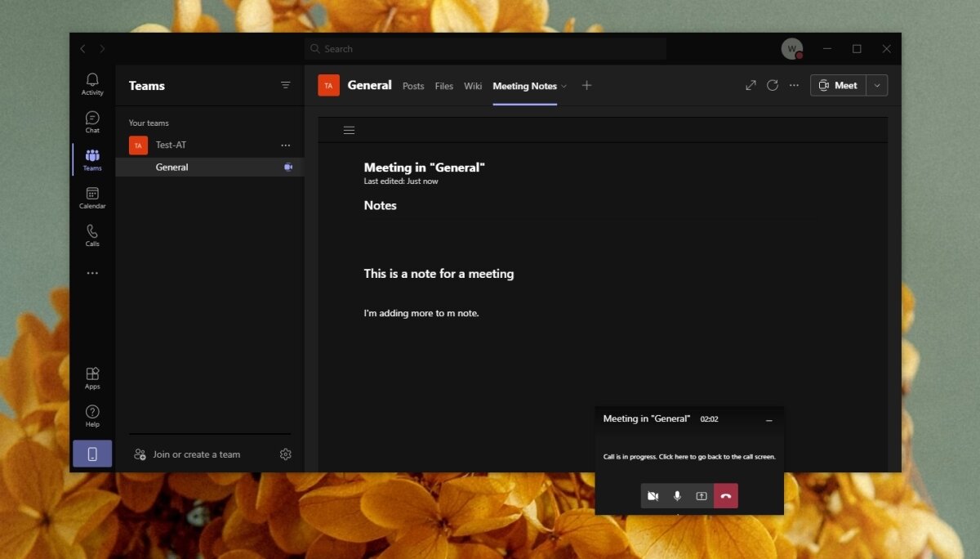This screenshot has width=980, height=559.
Task: Open the Calendar view
Action: click(x=92, y=197)
